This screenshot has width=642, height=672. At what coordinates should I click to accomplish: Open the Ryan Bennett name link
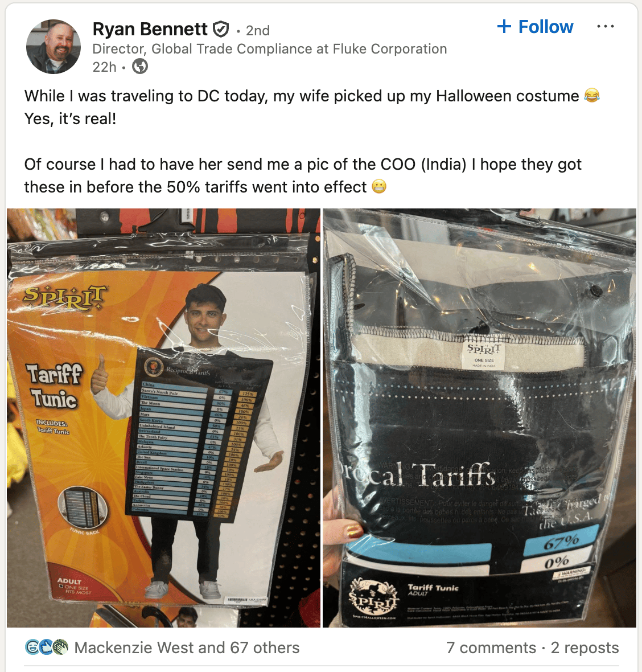point(150,29)
